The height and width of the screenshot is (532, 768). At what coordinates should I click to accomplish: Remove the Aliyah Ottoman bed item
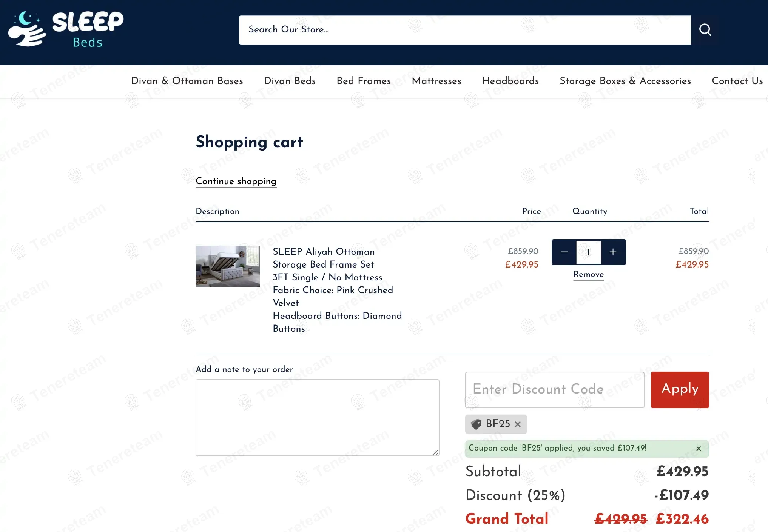588,274
